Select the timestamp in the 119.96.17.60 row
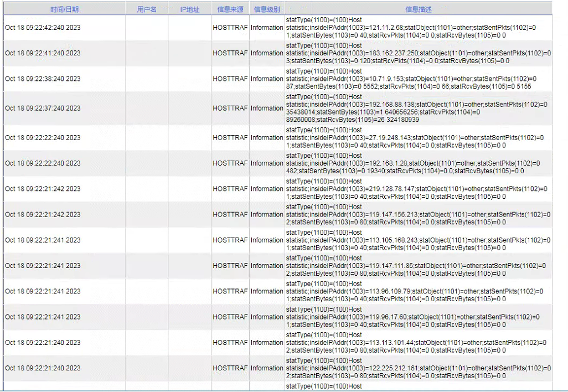The width and height of the screenshot is (568, 392). [x=43, y=317]
